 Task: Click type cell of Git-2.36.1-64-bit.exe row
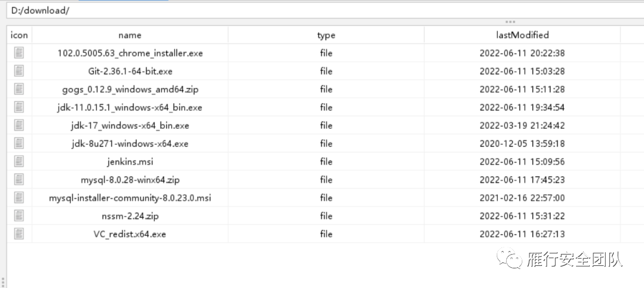coord(326,72)
